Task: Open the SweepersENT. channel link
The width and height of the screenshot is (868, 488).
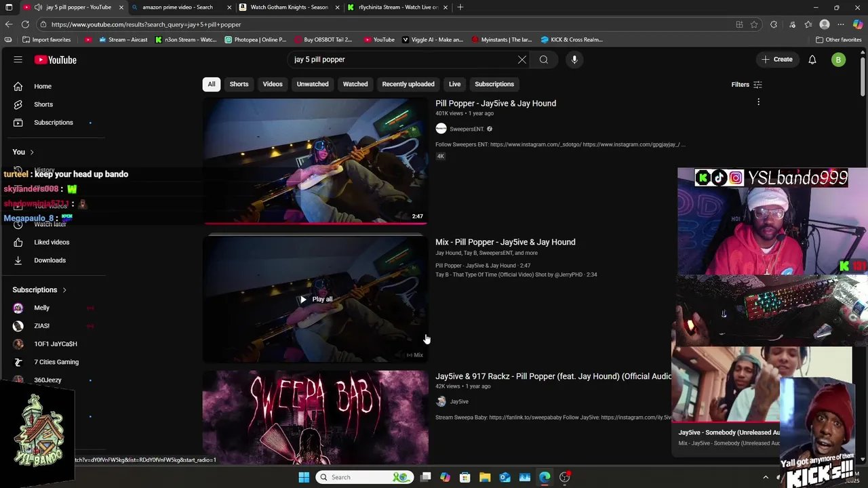Action: tap(467, 129)
